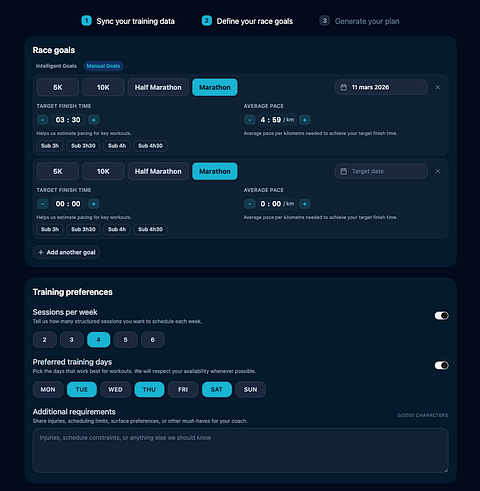Decrease the 0:00 average pace with minus

point(250,204)
